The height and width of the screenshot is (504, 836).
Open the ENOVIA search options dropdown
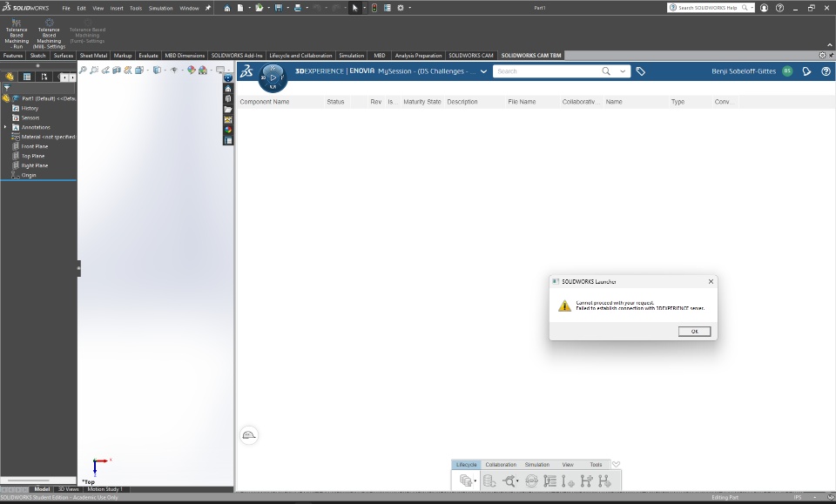point(622,71)
